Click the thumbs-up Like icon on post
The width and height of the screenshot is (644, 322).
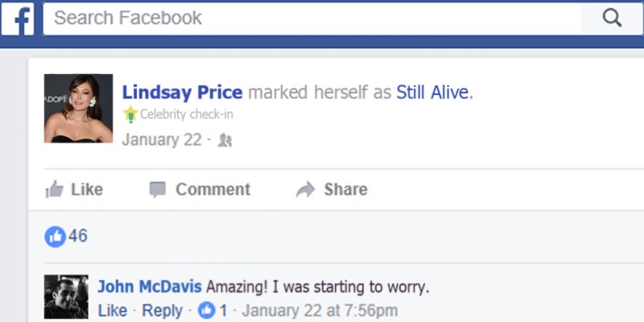click(x=54, y=189)
